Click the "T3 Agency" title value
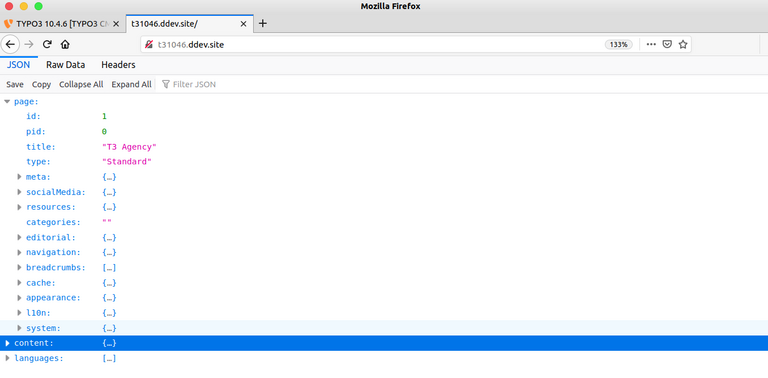 tap(129, 147)
